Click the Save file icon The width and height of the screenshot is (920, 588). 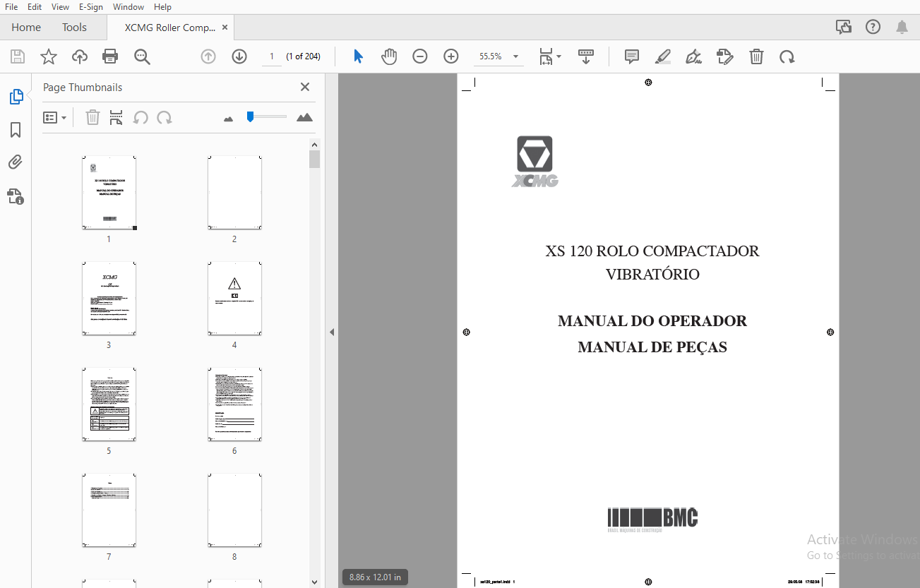[18, 56]
